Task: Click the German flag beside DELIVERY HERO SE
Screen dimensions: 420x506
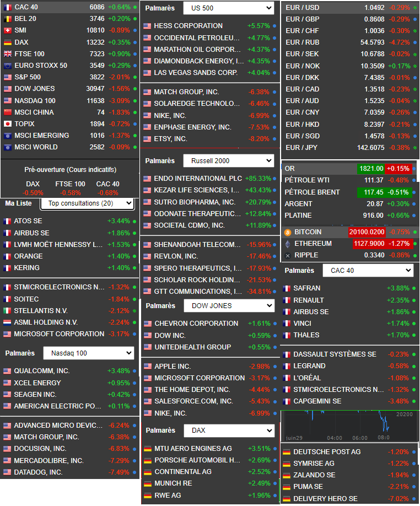Action: tap(287, 499)
